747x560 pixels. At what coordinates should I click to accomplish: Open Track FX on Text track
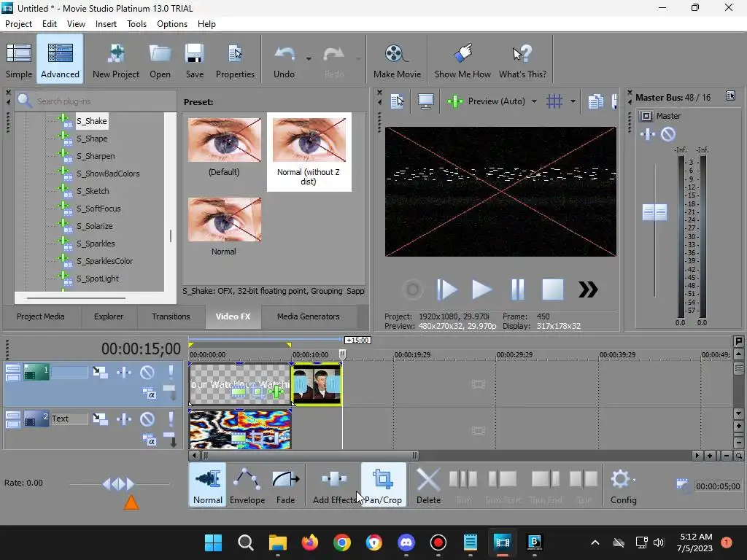click(x=124, y=419)
